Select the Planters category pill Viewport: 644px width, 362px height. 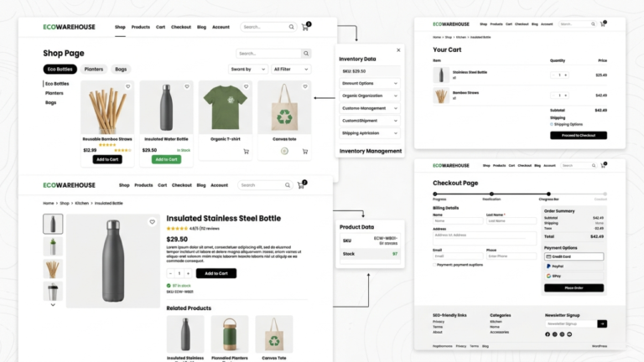[x=94, y=69]
